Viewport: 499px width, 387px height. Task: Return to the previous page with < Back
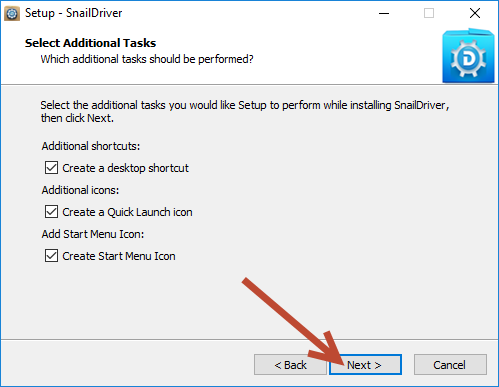click(x=290, y=365)
